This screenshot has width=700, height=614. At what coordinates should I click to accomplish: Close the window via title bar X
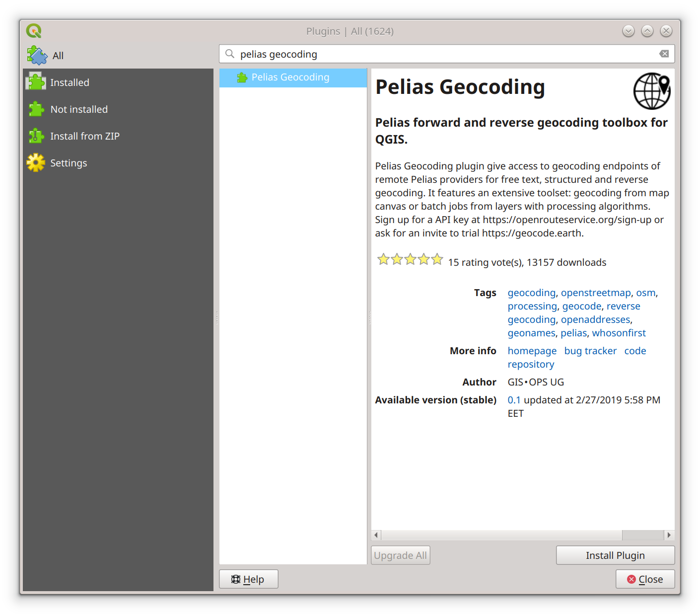[x=666, y=31]
